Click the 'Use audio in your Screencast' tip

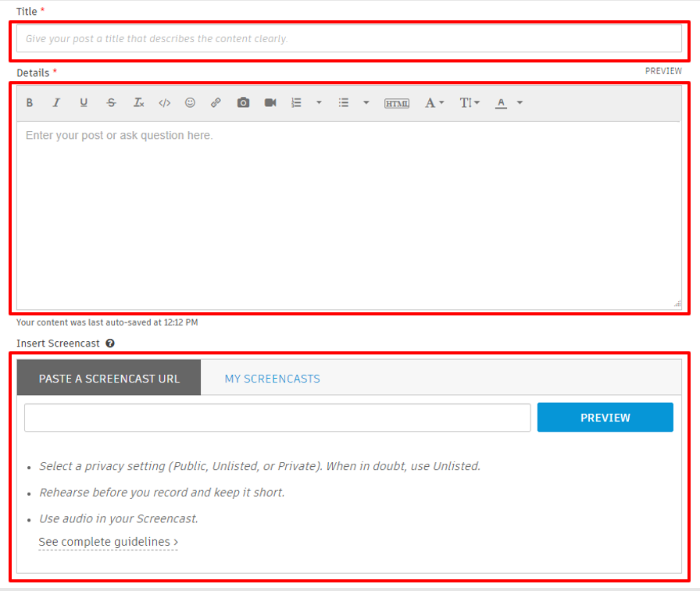click(x=119, y=518)
